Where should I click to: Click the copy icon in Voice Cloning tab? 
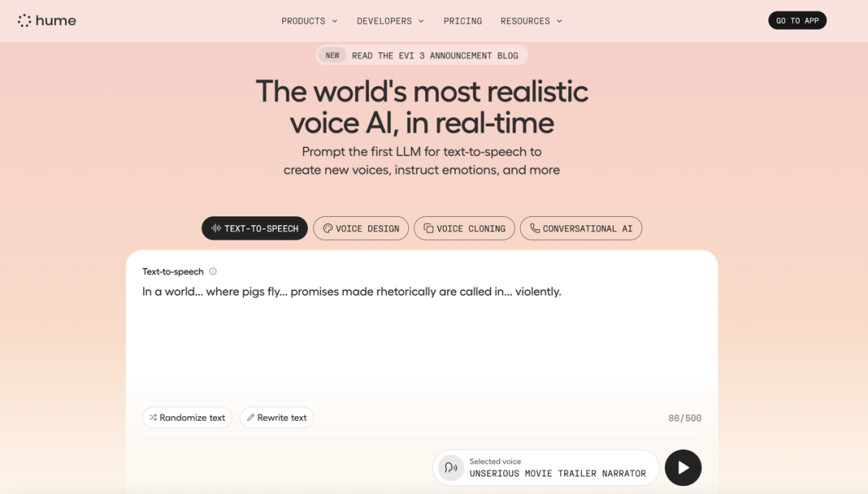pyautogui.click(x=428, y=228)
